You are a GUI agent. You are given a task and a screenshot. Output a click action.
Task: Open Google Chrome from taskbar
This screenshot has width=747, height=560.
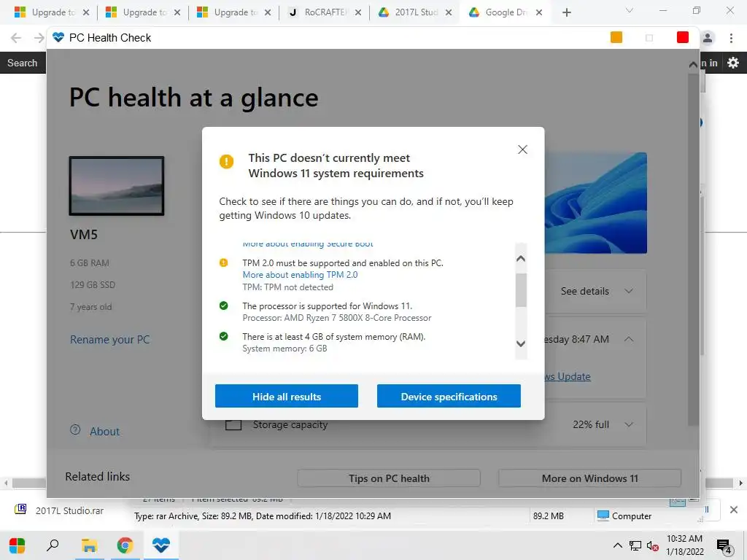tap(125, 545)
